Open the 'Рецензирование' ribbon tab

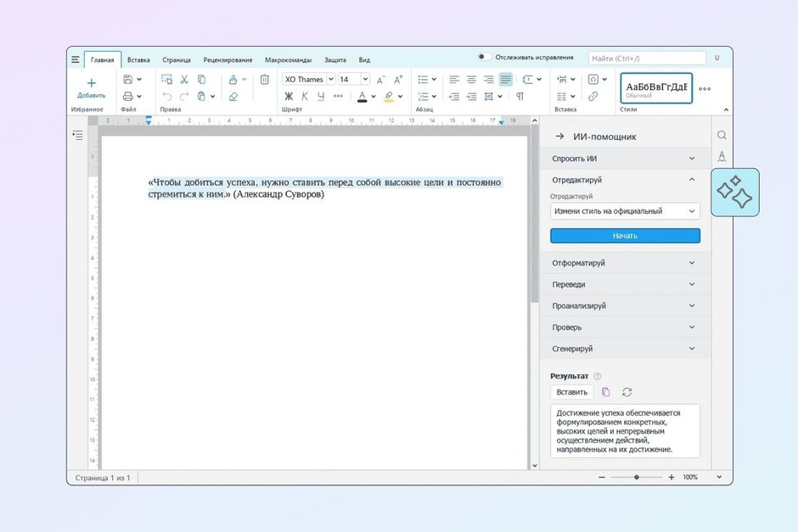[x=228, y=60]
